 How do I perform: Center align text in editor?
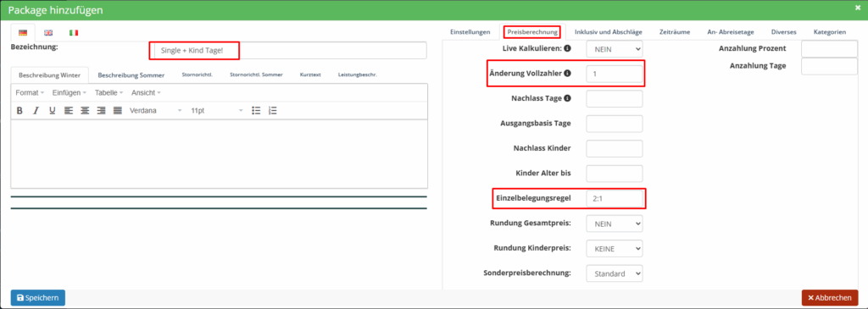coord(85,111)
